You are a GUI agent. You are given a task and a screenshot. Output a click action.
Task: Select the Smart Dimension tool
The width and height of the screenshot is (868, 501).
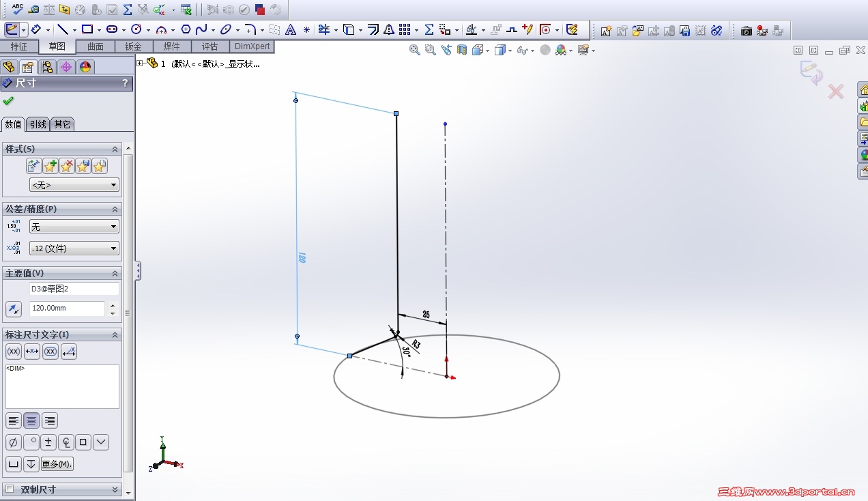35,29
